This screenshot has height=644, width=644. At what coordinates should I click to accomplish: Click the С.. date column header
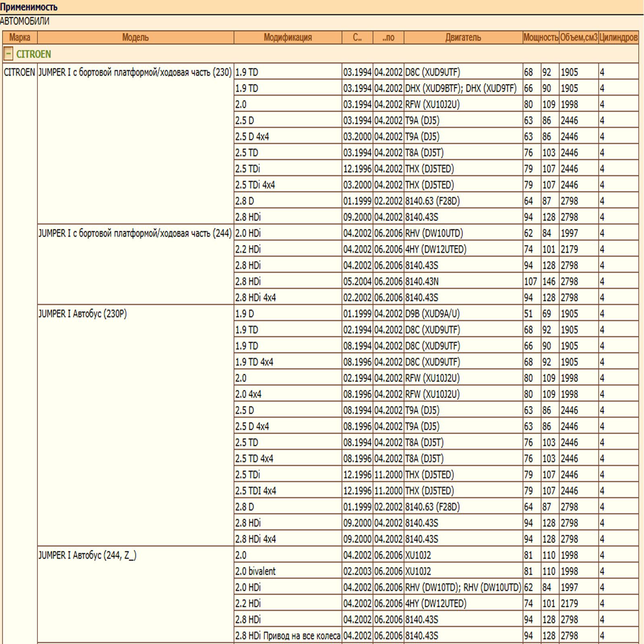pyautogui.click(x=357, y=37)
